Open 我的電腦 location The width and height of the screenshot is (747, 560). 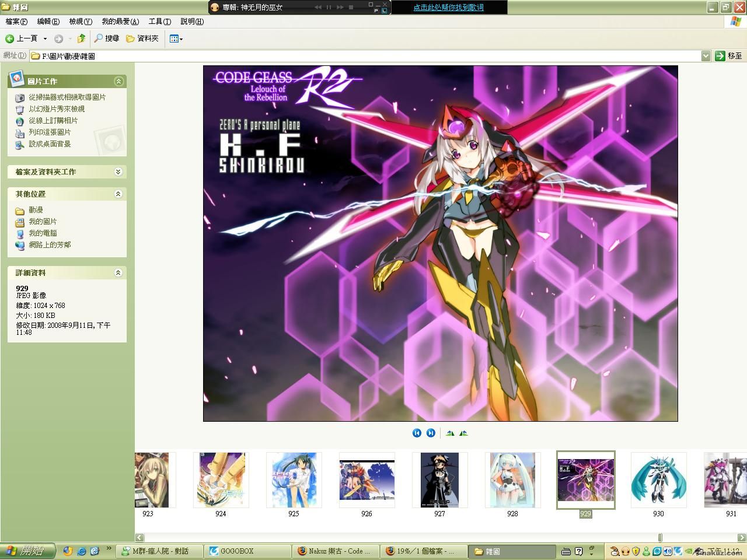click(x=43, y=233)
